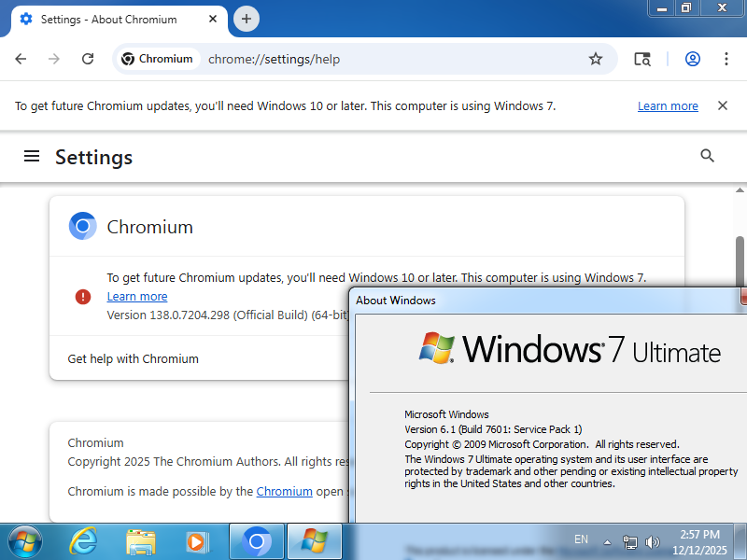Open Windows Explorer from the taskbar
Image resolution: width=747 pixels, height=560 pixels.
pos(141,542)
